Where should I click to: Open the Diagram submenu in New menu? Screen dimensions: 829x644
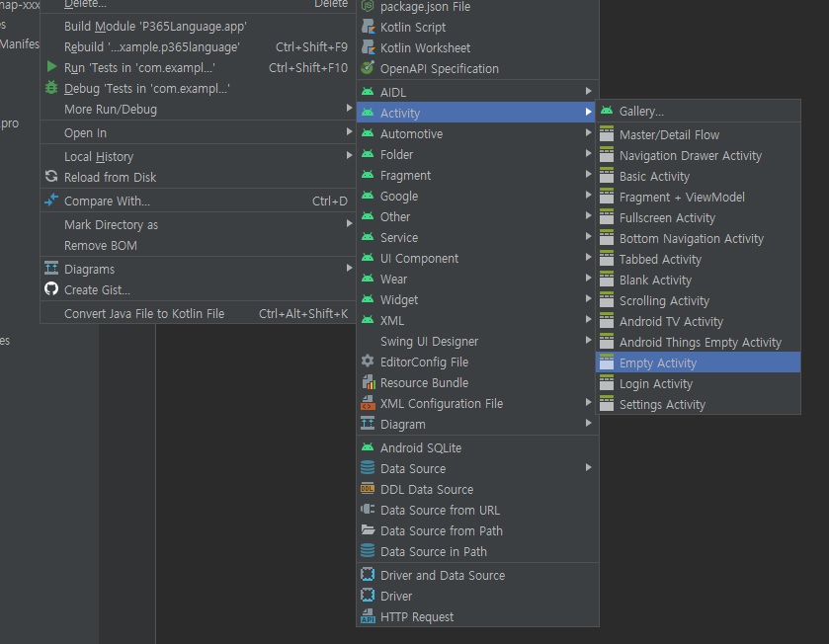[x=477, y=424]
